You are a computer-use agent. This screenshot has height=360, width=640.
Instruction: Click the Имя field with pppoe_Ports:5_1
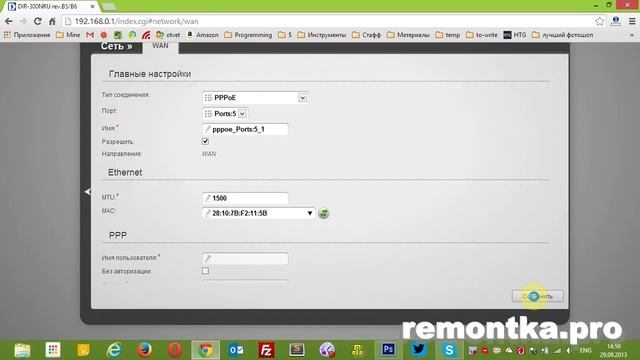[x=245, y=129]
